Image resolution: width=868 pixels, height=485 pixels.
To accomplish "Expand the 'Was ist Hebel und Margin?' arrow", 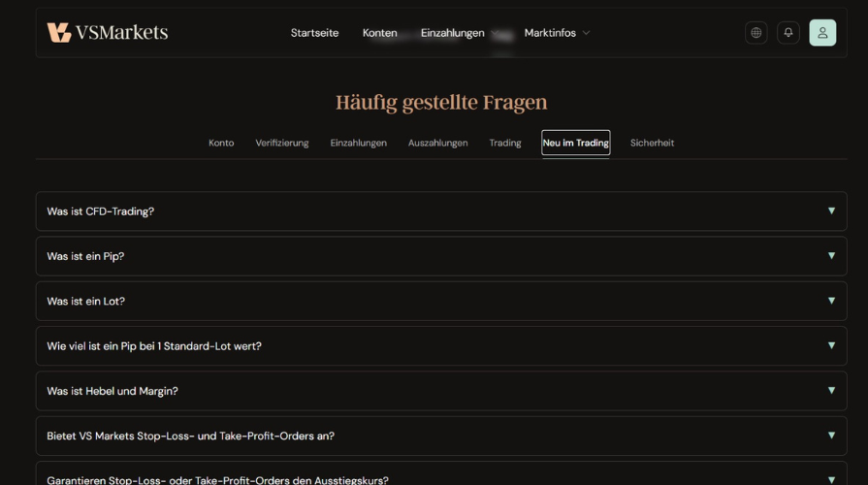I will [x=831, y=391].
